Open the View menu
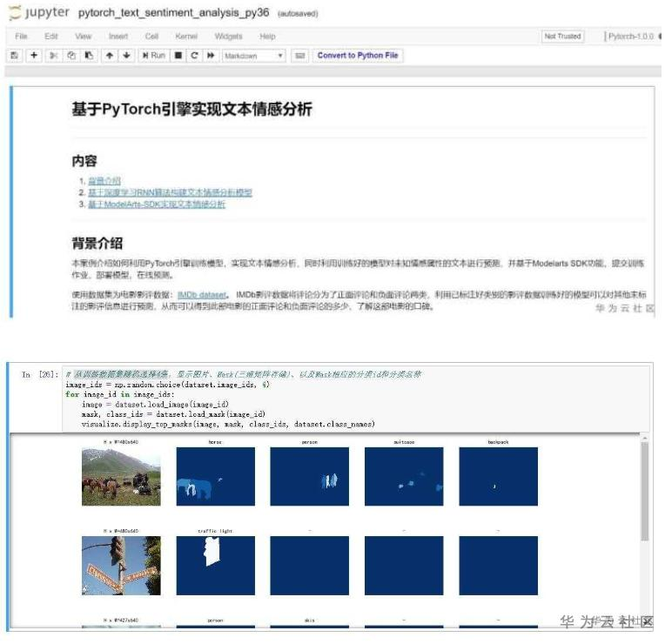The height and width of the screenshot is (644, 665). point(84,37)
